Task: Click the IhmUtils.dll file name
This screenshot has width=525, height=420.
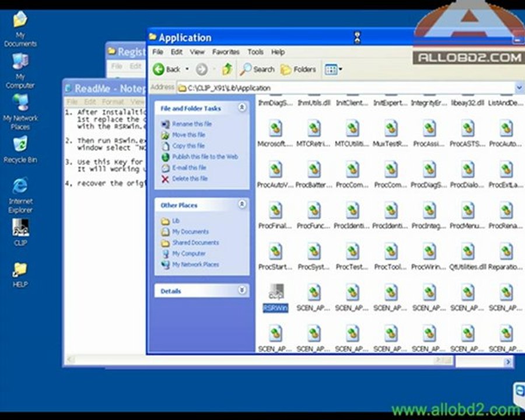Action: click(x=314, y=103)
